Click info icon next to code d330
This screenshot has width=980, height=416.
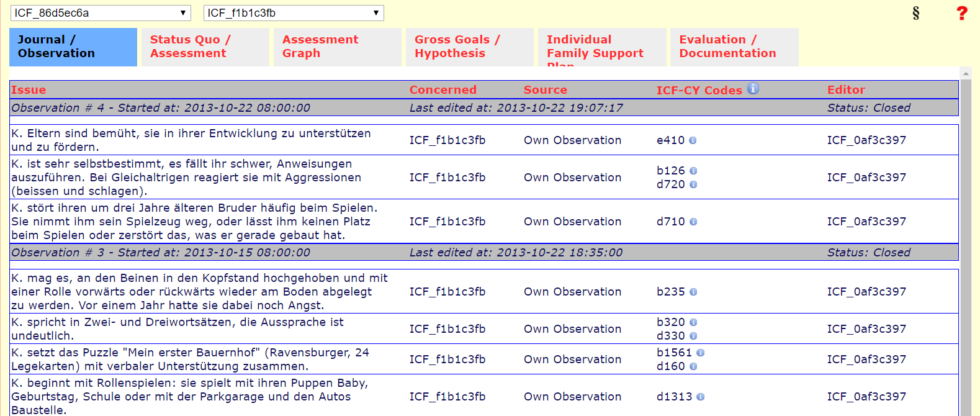[x=693, y=336]
